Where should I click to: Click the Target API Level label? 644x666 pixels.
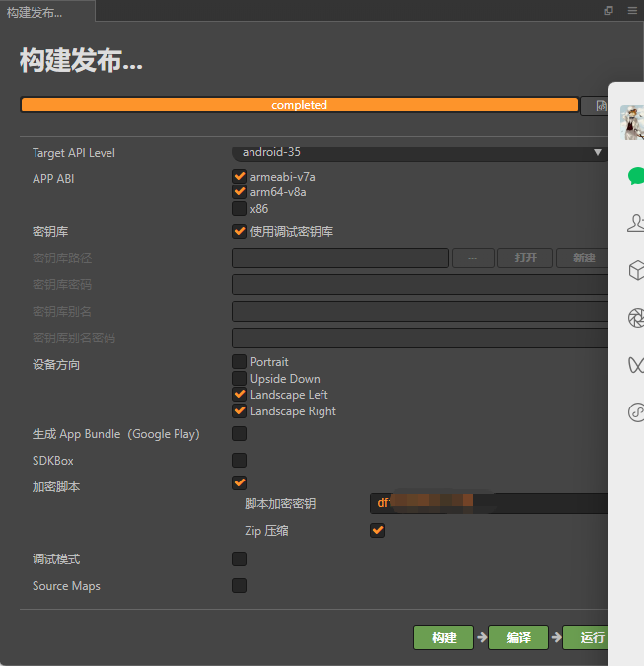point(74,153)
